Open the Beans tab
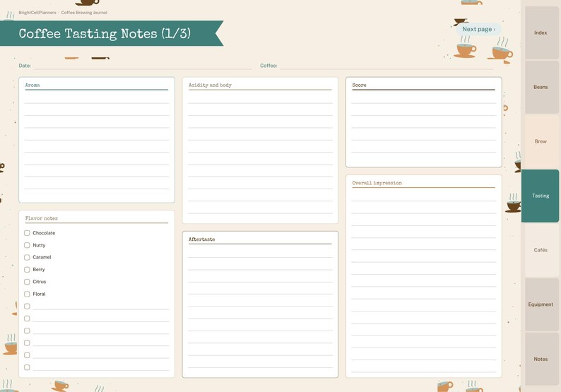The width and height of the screenshot is (561, 392). tap(541, 87)
